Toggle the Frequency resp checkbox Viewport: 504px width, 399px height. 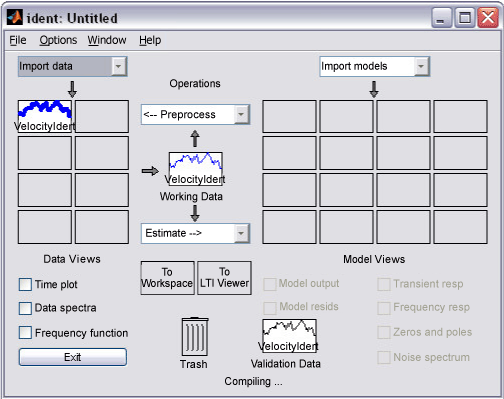pyautogui.click(x=384, y=308)
